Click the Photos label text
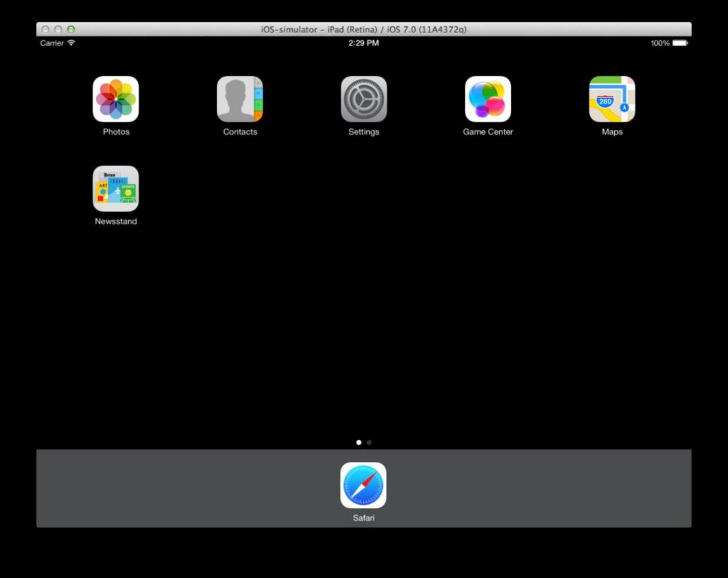 116,131
